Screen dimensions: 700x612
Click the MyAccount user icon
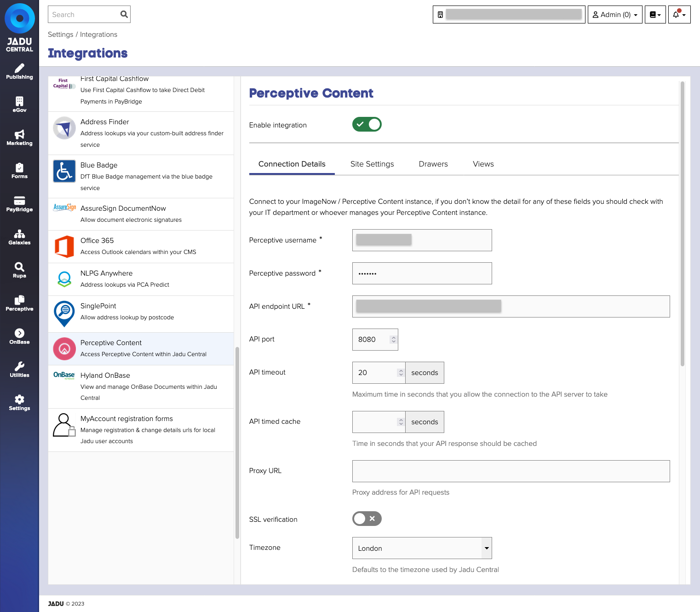[64, 425]
